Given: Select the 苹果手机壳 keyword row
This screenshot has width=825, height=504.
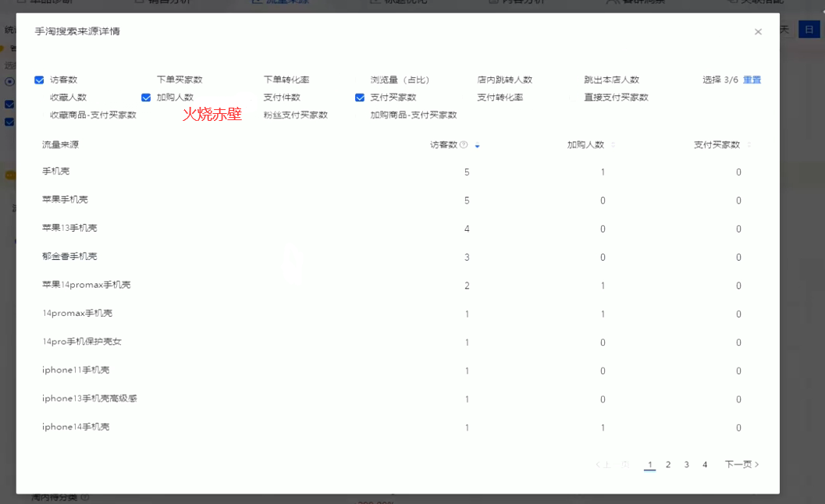Looking at the screenshot, I should pyautogui.click(x=398, y=201).
